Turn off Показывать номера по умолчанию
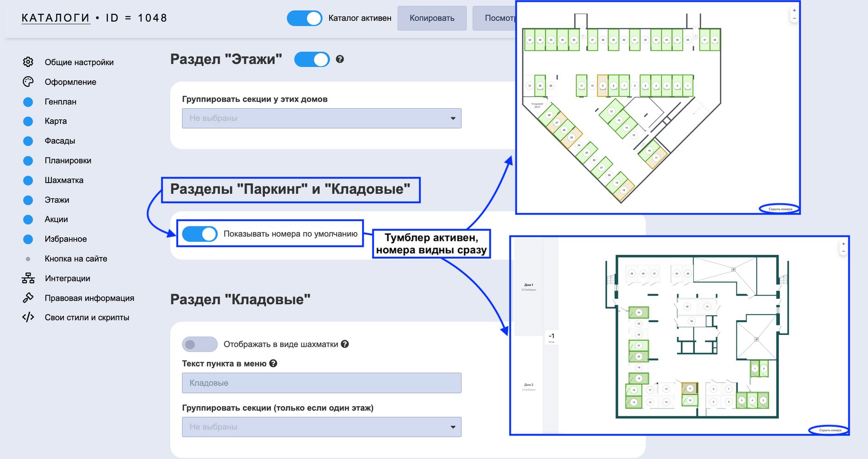The height and width of the screenshot is (459, 868). pyautogui.click(x=200, y=234)
